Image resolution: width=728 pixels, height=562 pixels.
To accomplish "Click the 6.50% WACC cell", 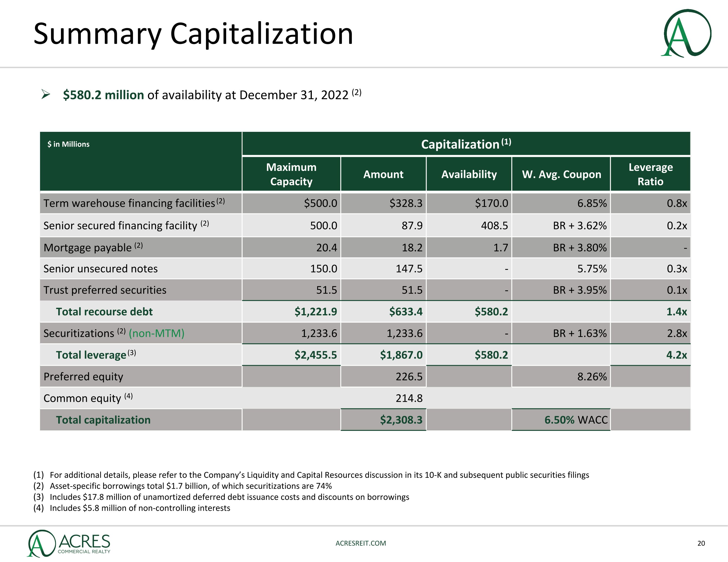I will pyautogui.click(x=576, y=419).
